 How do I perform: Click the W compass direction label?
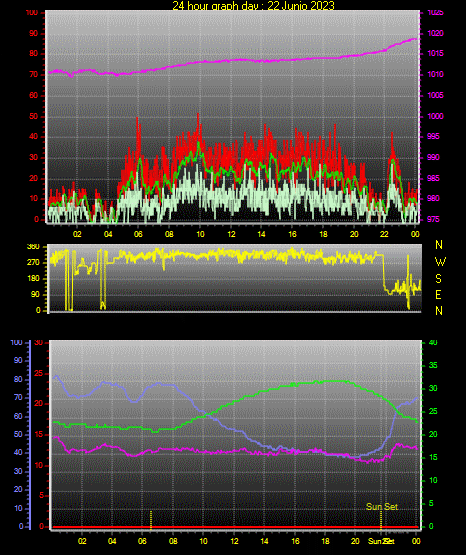click(440, 262)
